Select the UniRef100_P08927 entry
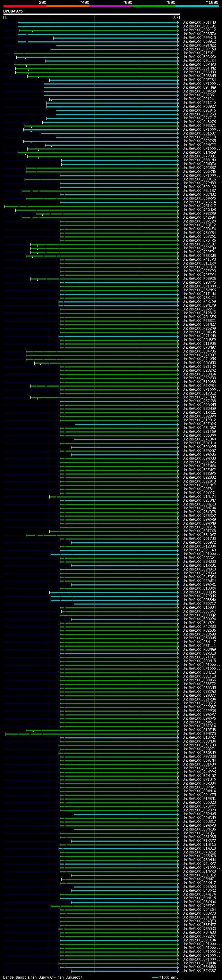The width and height of the screenshot is (222, 980). (199, 106)
